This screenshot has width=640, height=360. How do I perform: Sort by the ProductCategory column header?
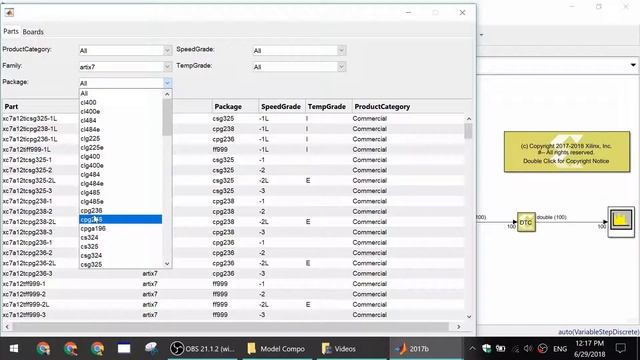tap(382, 107)
